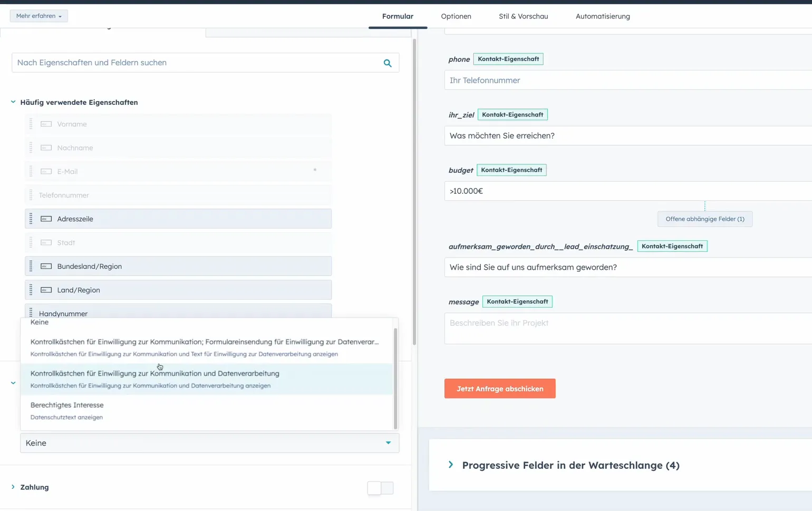This screenshot has height=511, width=812.
Task: Switch to the Formular tab
Action: pyautogui.click(x=398, y=16)
